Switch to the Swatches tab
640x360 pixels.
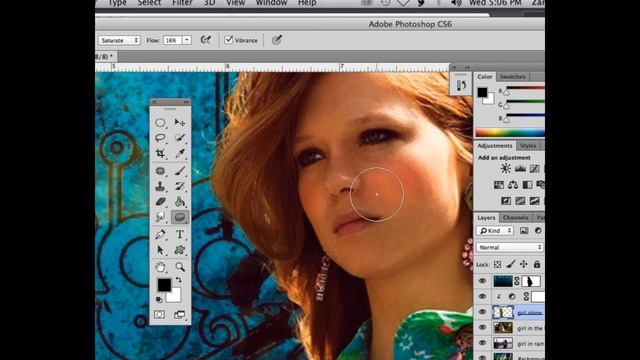pos(513,77)
